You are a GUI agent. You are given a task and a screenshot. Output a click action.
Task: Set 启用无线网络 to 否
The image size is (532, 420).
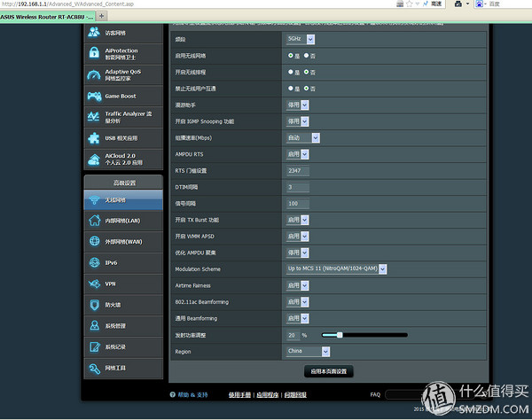(x=307, y=55)
